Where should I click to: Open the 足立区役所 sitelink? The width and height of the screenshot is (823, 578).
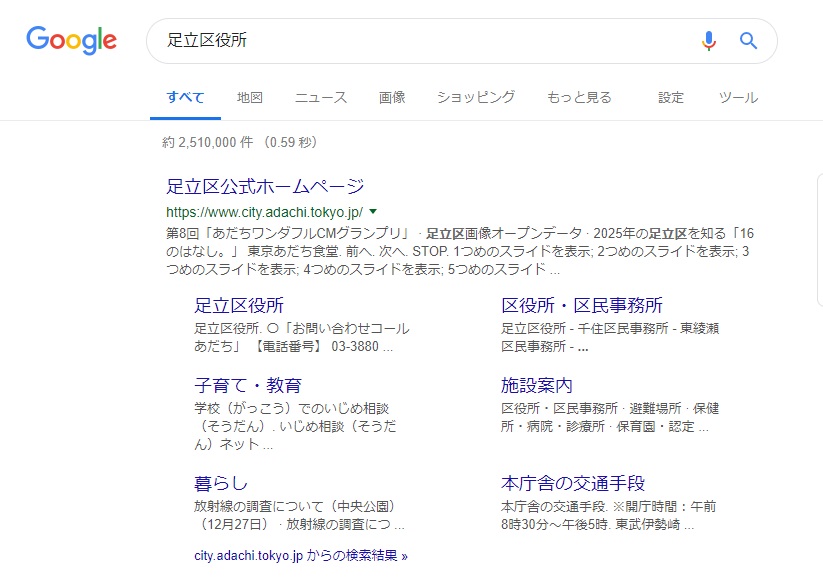point(239,306)
